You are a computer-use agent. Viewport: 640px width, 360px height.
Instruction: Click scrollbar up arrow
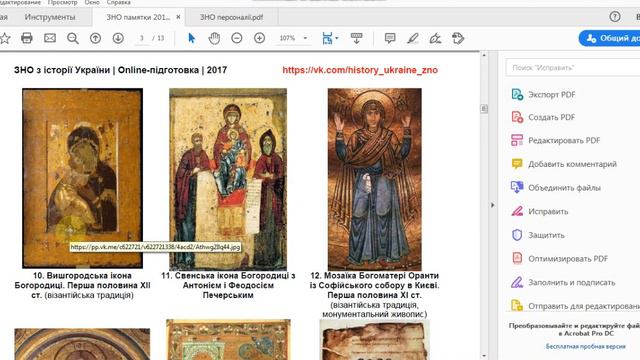(484, 55)
